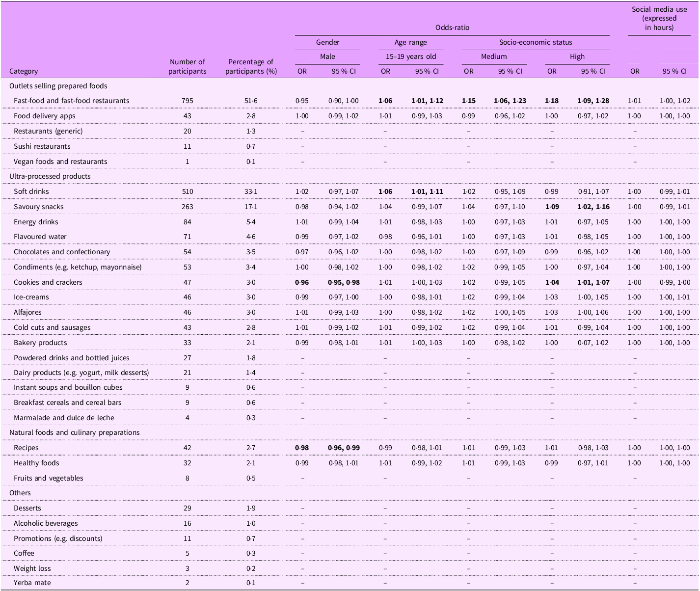Select the 'Outlets selling prepared foods' section row

click(x=58, y=86)
